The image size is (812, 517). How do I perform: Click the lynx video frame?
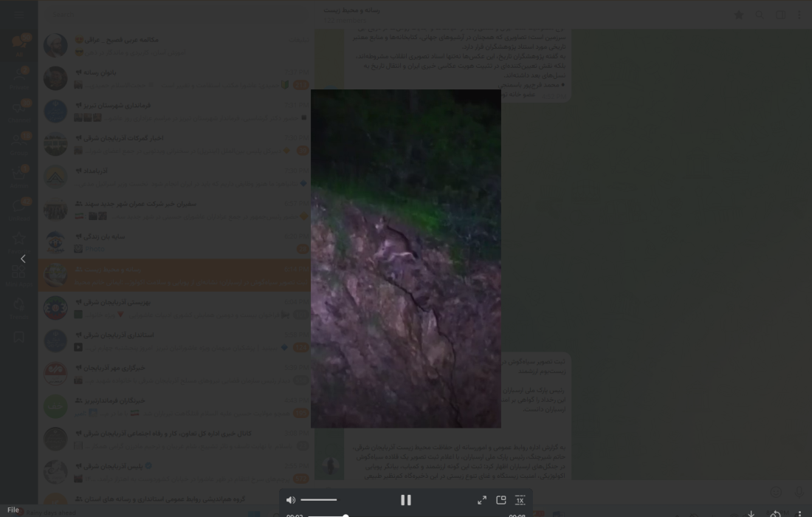tap(405, 258)
